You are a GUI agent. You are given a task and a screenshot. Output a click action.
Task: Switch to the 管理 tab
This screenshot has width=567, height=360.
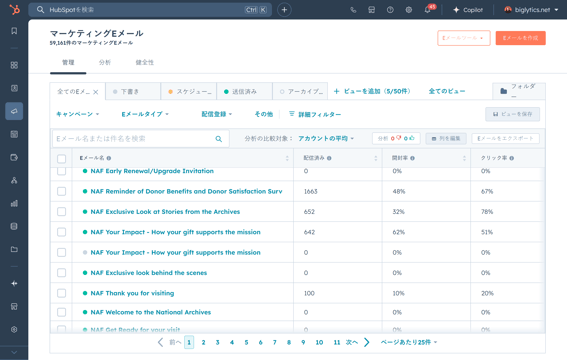(x=68, y=63)
